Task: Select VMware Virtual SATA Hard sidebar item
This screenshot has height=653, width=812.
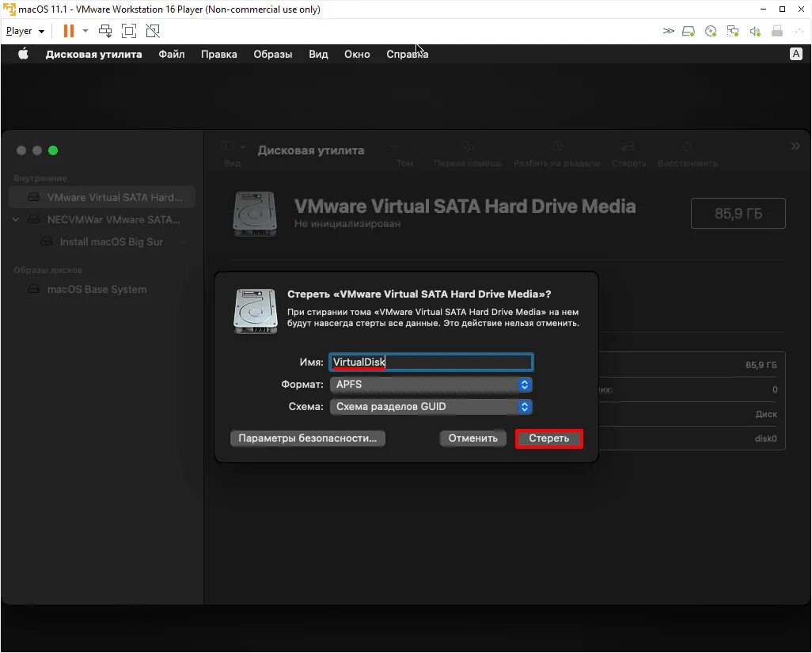Action: pyautogui.click(x=103, y=197)
